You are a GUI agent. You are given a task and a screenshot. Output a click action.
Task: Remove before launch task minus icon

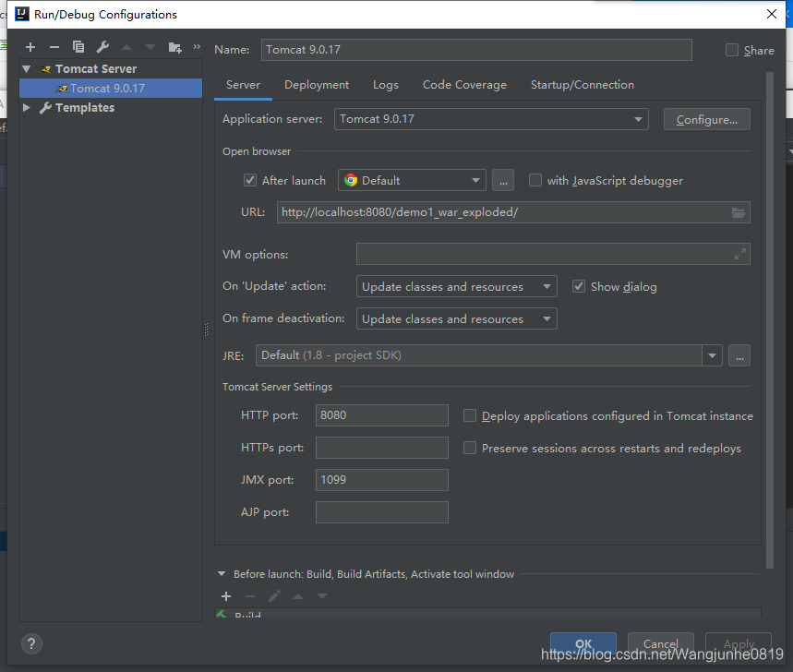point(250,596)
